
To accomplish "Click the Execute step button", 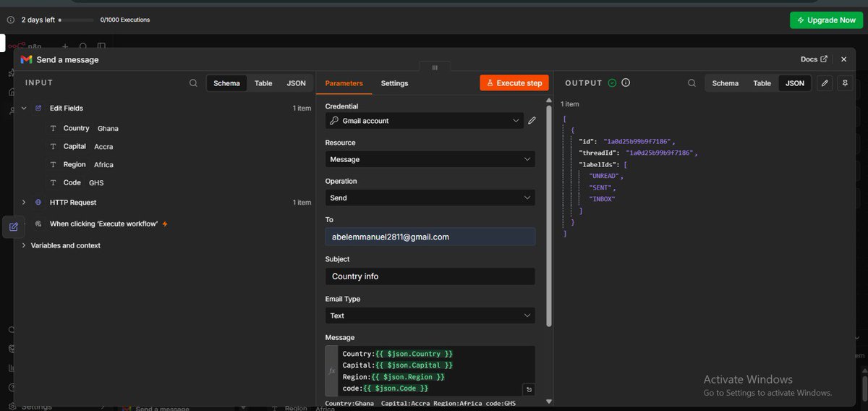I will 514,83.
